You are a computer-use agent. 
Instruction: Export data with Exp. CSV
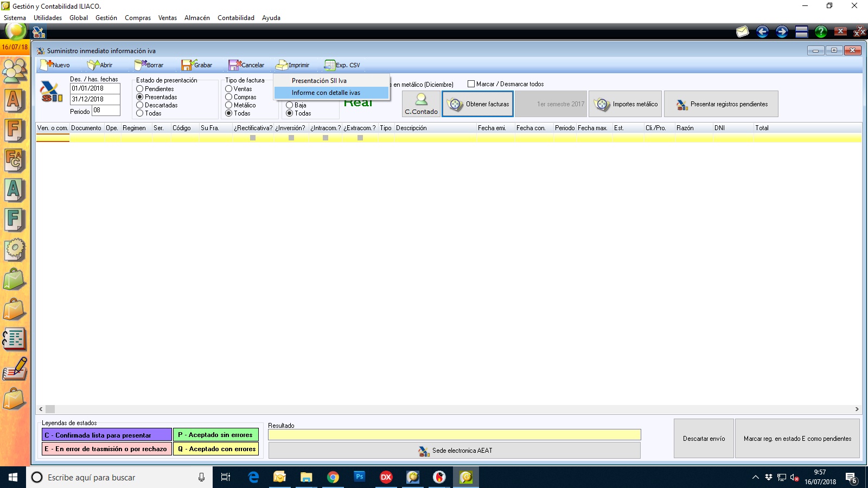tap(342, 65)
